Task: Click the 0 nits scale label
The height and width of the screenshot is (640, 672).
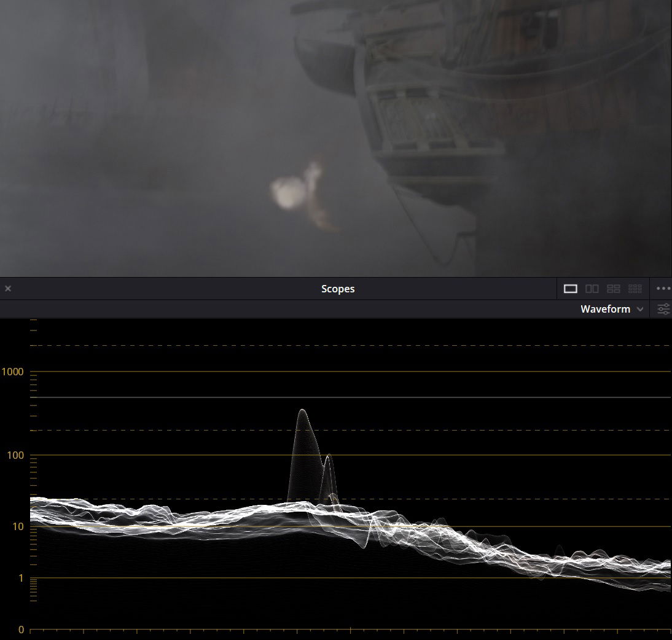Action: click(21, 630)
